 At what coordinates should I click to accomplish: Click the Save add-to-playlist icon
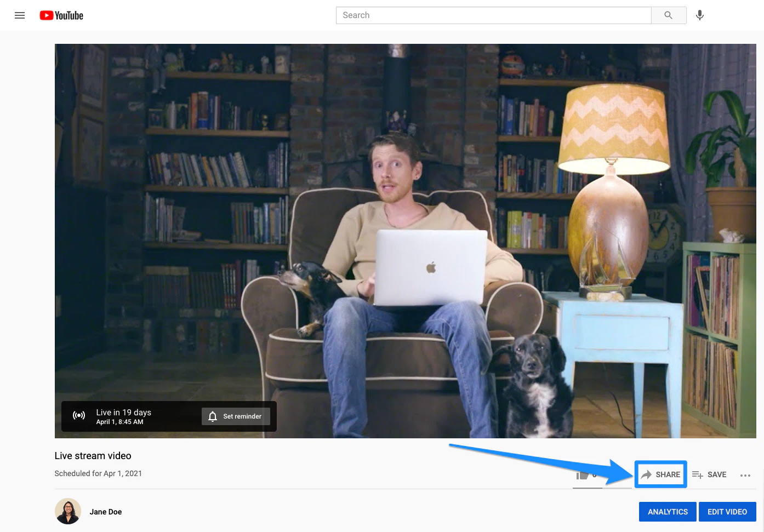[x=697, y=474]
